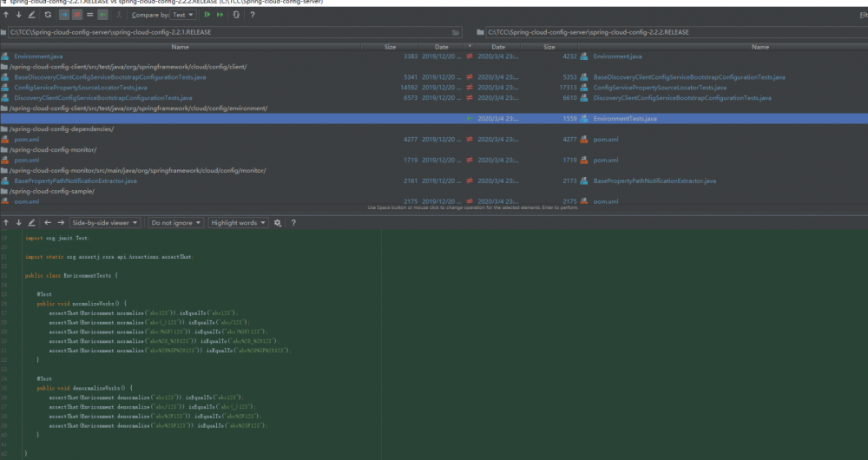Open the Compare by Text dropdown
Image resolution: width=868 pixels, height=460 pixels.
point(182,15)
